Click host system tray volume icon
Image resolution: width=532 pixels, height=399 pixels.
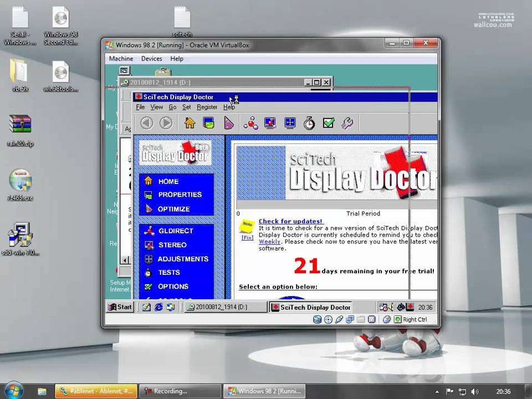(475, 392)
